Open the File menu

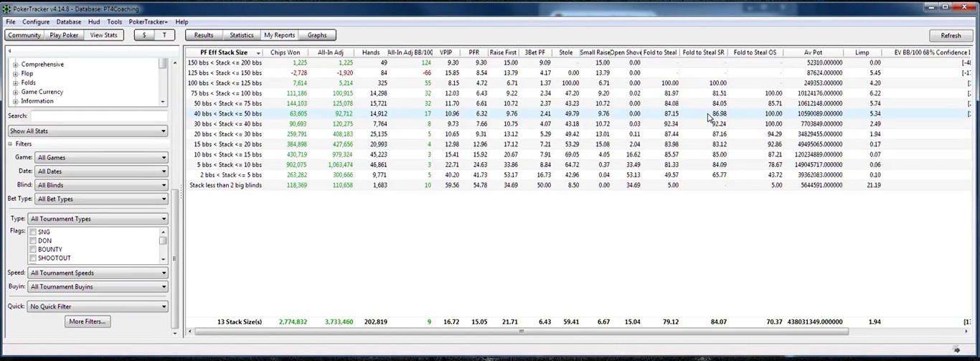[11, 22]
